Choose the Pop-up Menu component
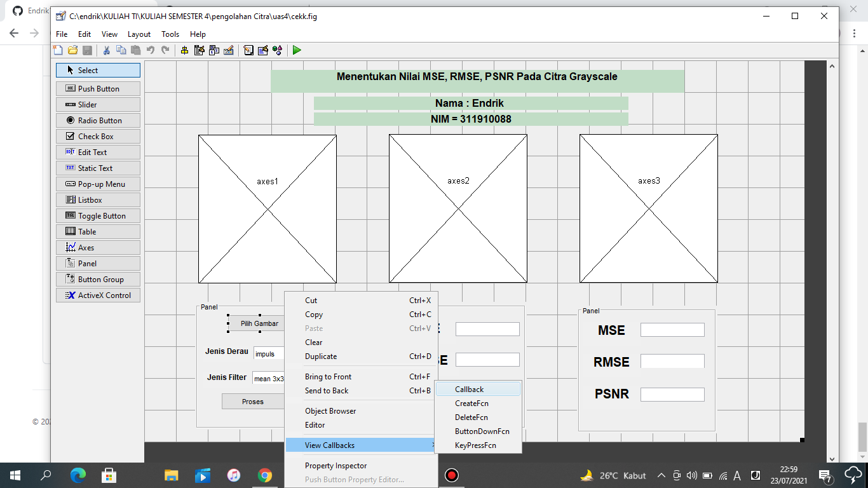The height and width of the screenshot is (488, 868). click(98, 184)
